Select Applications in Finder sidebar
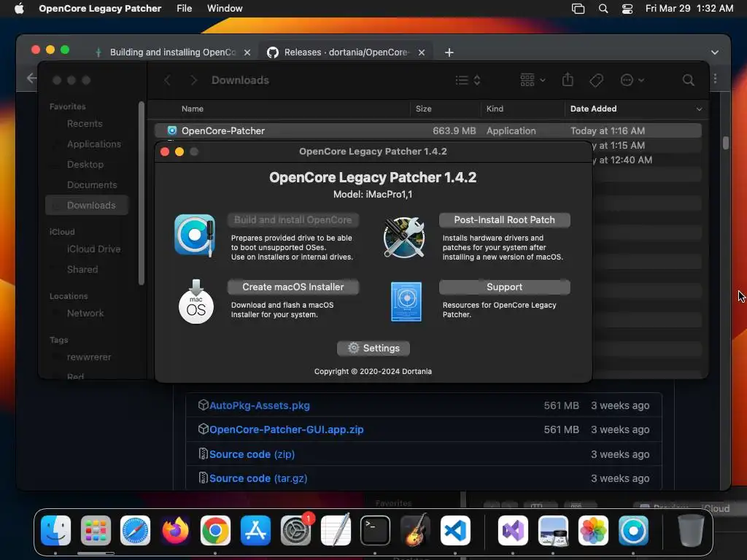The height and width of the screenshot is (560, 747). click(94, 144)
